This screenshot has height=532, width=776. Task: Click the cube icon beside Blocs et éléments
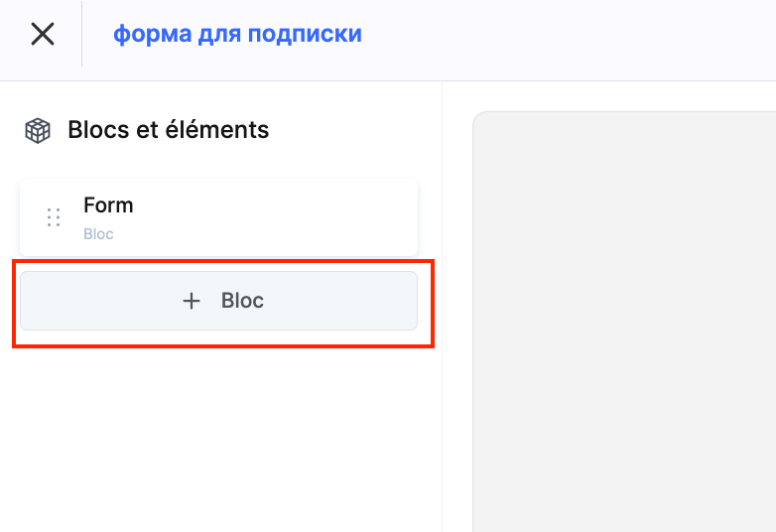pos(38,130)
